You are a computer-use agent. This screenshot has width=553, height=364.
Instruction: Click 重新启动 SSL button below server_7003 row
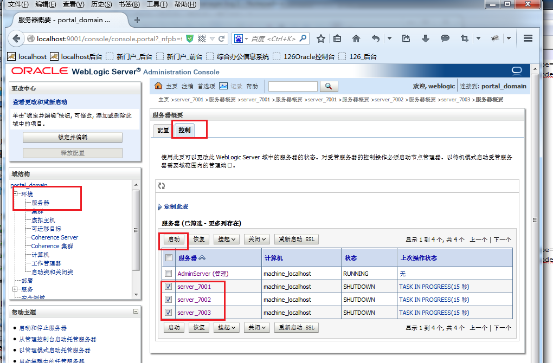[x=296, y=328]
